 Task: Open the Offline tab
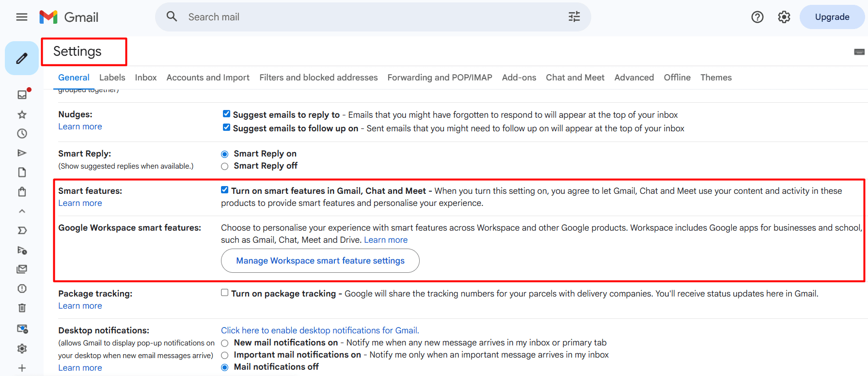(677, 78)
